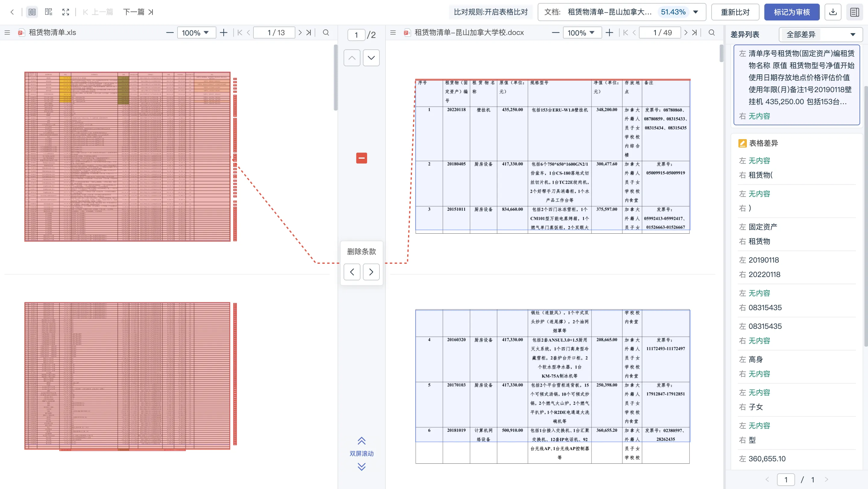868x489 pixels.
Task: Open the left pane 100% zoom dropdown
Action: coord(197,33)
